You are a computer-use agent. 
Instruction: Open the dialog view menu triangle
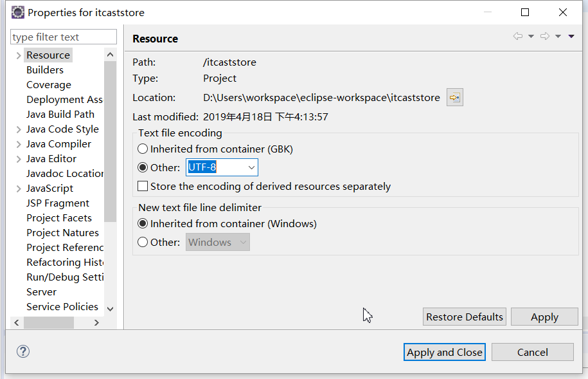[571, 37]
